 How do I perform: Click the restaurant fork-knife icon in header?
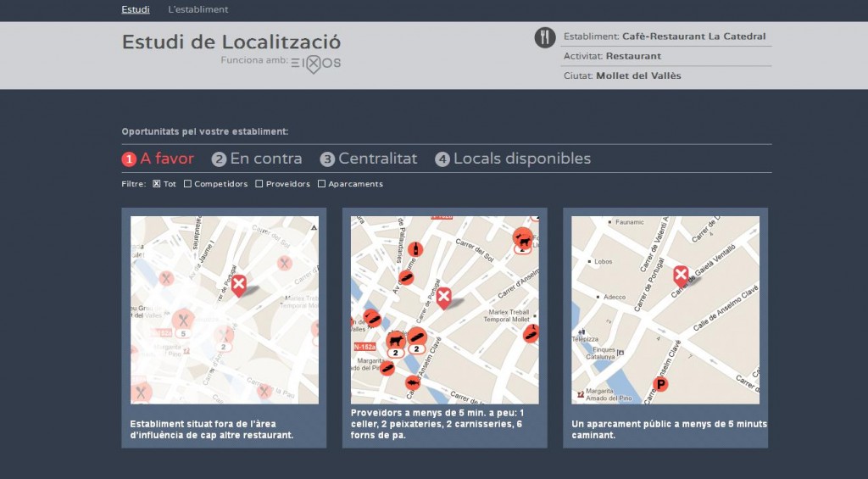click(x=545, y=37)
